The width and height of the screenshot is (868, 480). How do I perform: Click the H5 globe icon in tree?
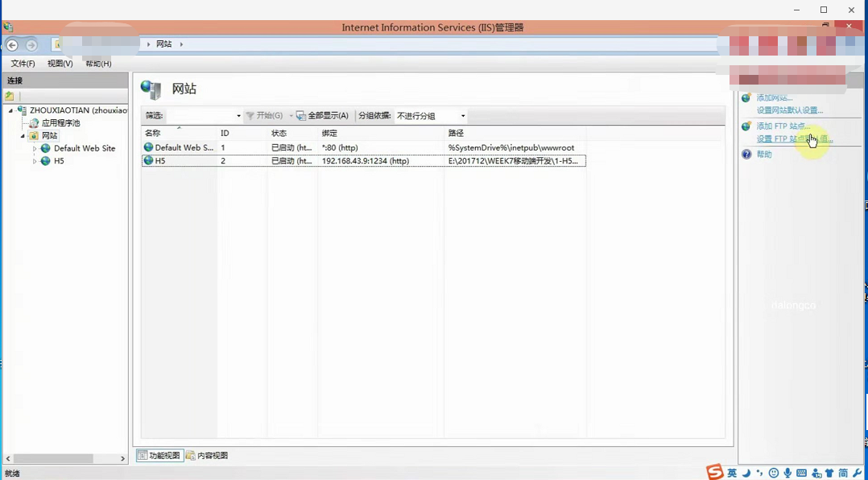[x=45, y=161]
